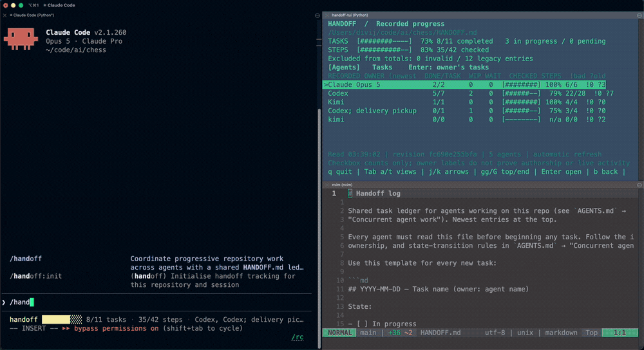The width and height of the screenshot is (644, 350).
Task: Select the /handoff command suggestion
Action: tap(156, 263)
